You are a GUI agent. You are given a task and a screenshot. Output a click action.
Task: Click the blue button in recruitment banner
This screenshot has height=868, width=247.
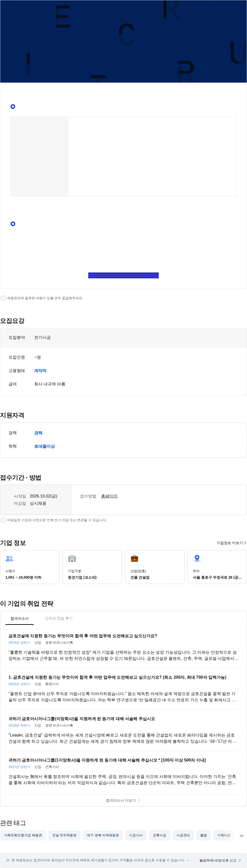click(x=123, y=275)
